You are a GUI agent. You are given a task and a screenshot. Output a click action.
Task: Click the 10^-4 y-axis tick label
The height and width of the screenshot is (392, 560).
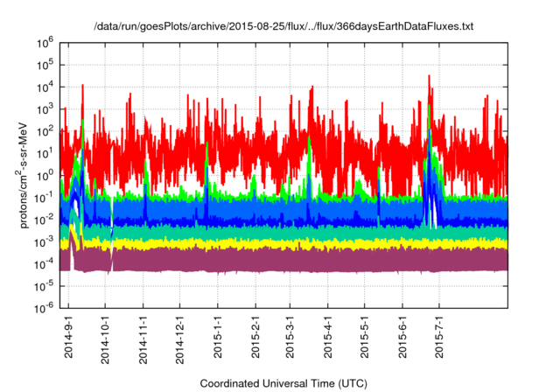click(x=45, y=264)
